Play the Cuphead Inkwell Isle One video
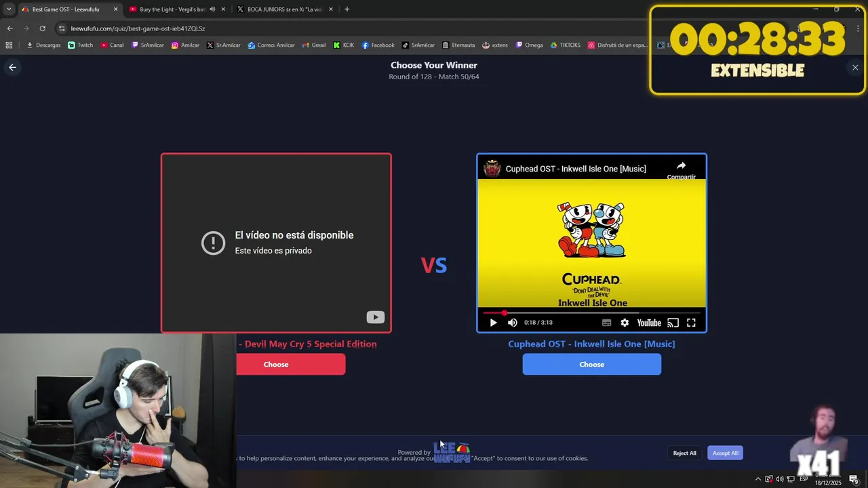 (493, 323)
